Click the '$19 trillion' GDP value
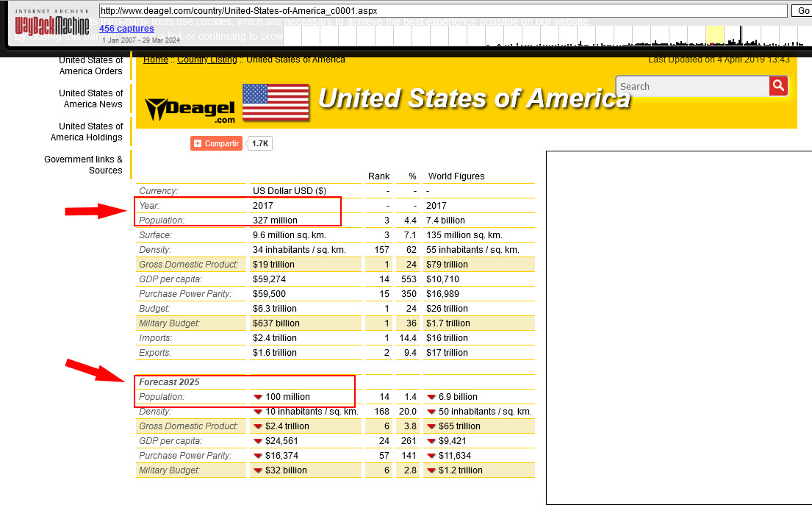 [x=273, y=264]
